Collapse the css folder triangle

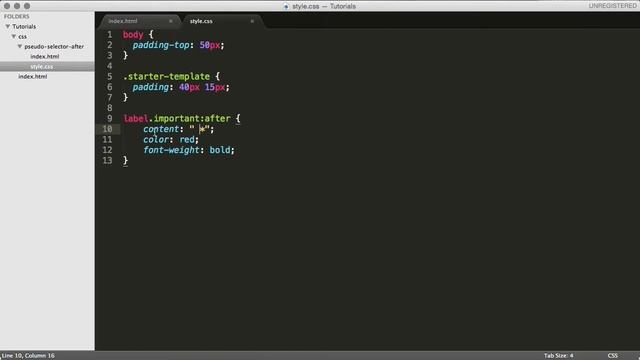[x=14, y=36]
